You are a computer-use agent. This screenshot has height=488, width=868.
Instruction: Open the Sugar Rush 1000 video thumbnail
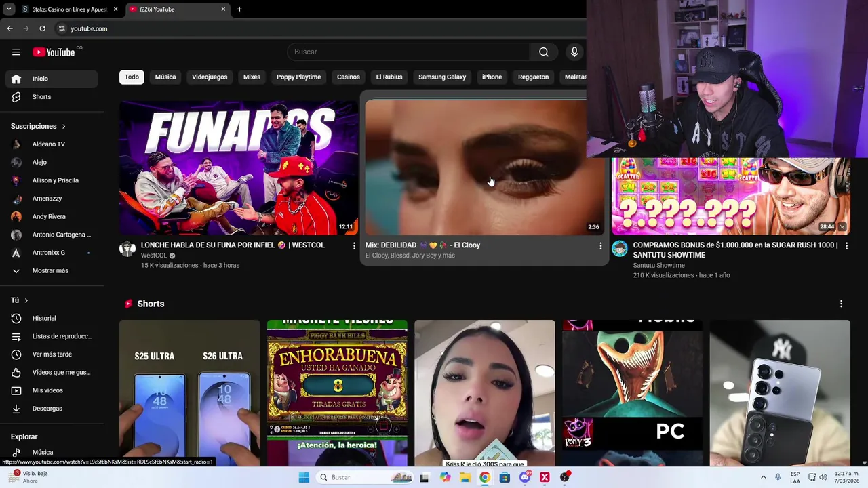coord(730,197)
